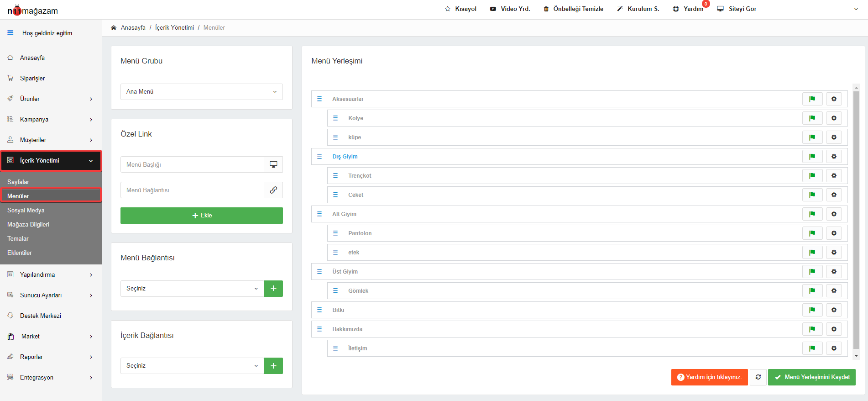Viewport: 868px width, 401px height.
Task: Expand Market sidebar section
Action: tap(51, 336)
